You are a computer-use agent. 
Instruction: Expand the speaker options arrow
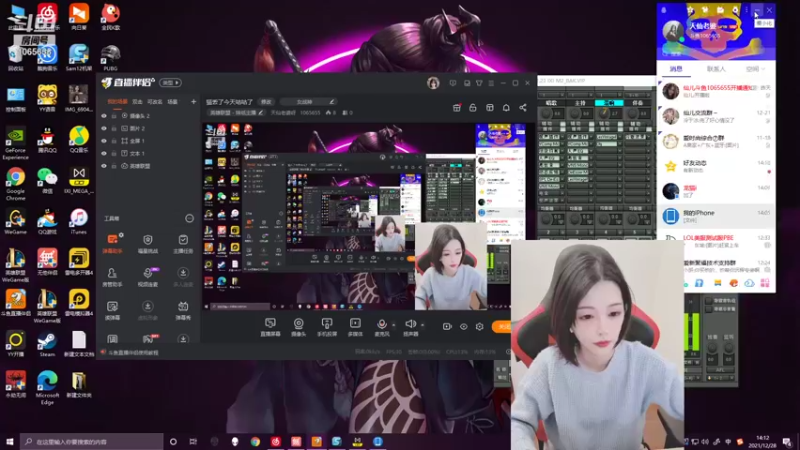pos(422,325)
